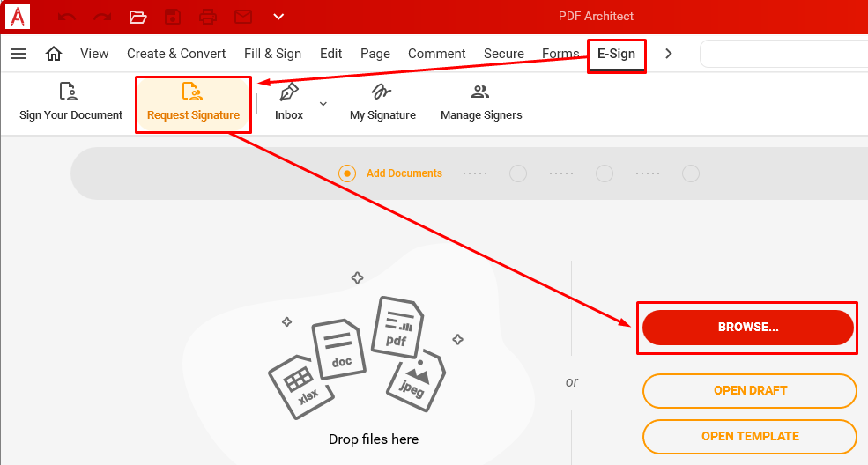
Task: Click the BROWSE... button
Action: pos(748,328)
